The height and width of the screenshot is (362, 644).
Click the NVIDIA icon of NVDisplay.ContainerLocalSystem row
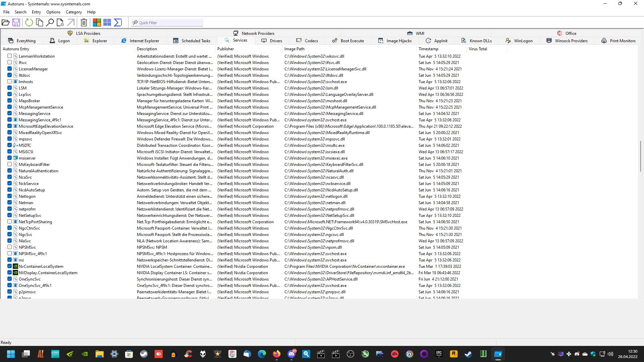pyautogui.click(x=15, y=273)
